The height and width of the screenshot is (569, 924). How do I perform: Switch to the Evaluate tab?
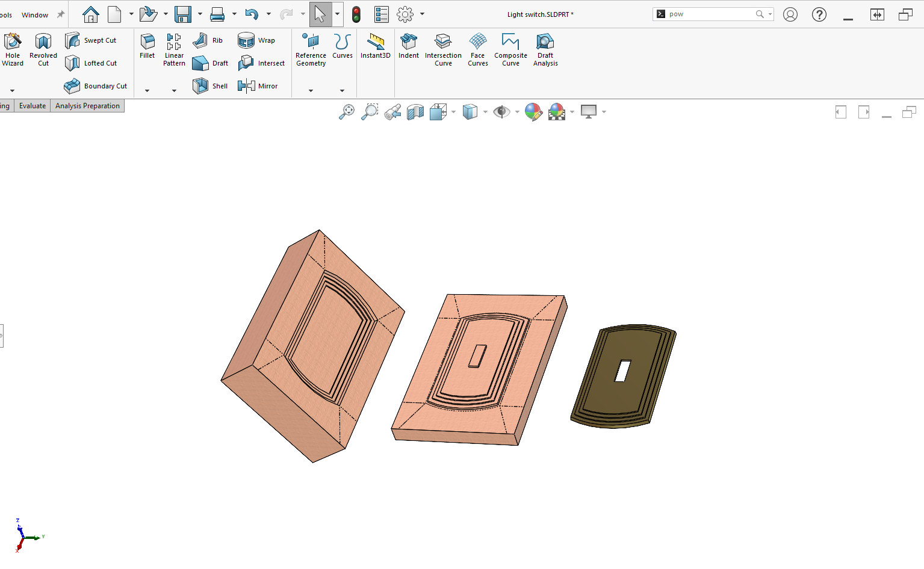click(32, 105)
